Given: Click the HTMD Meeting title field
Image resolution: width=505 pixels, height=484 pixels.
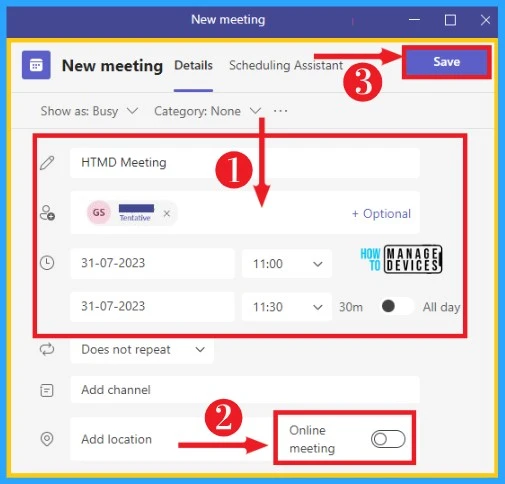Looking at the screenshot, I should pos(245,163).
